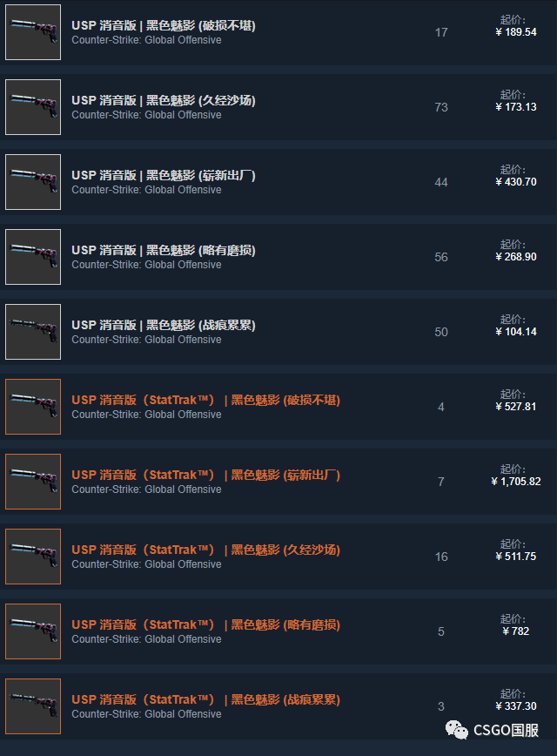This screenshot has width=557, height=756.
Task: Open the USP 黑色魅影 (战痕累累) item image
Action: point(33,332)
